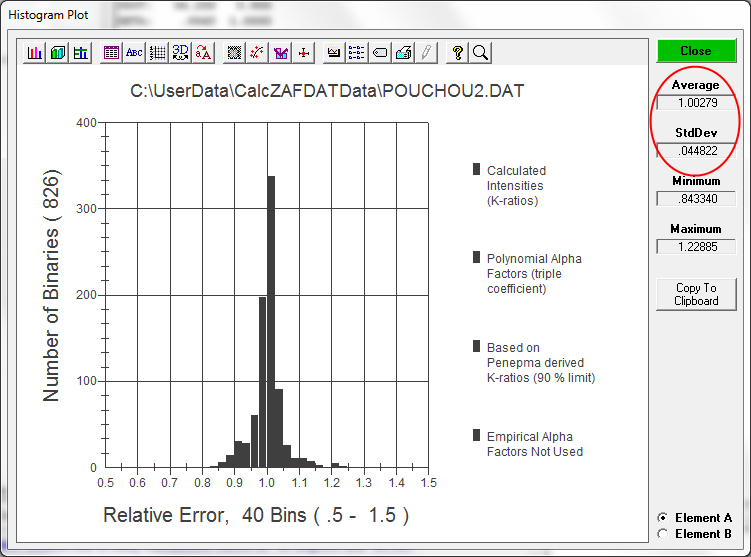Select the Element A radio button

coord(662,518)
